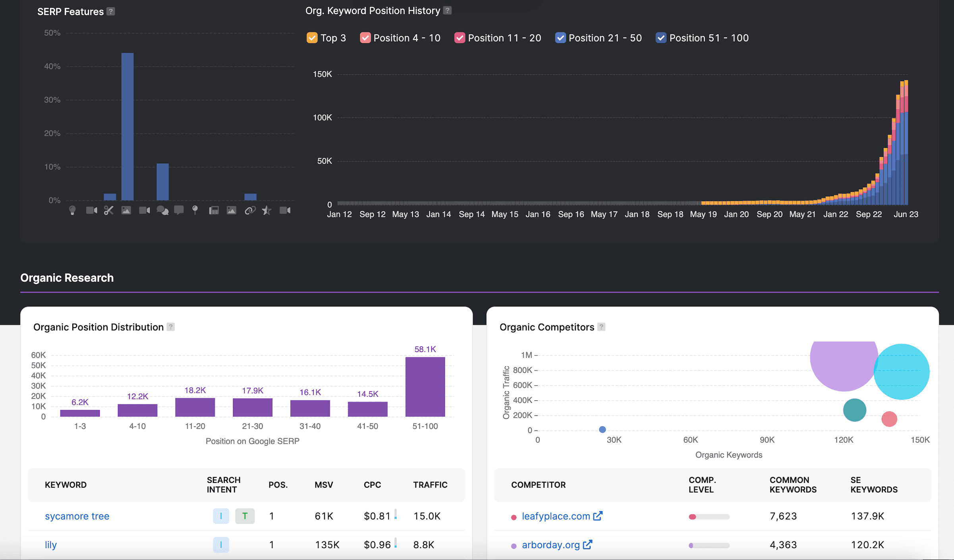
Task: Open the arborday.org competitor link
Action: click(550, 545)
